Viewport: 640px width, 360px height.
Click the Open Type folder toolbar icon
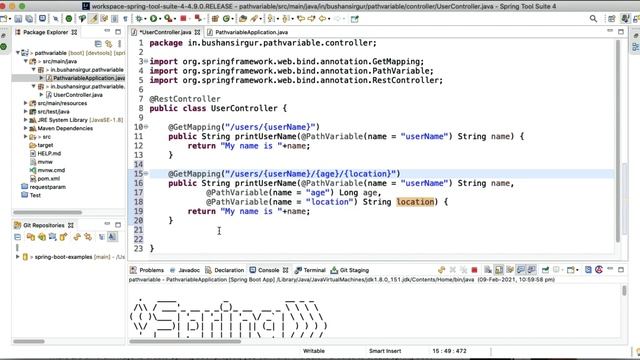(243, 19)
